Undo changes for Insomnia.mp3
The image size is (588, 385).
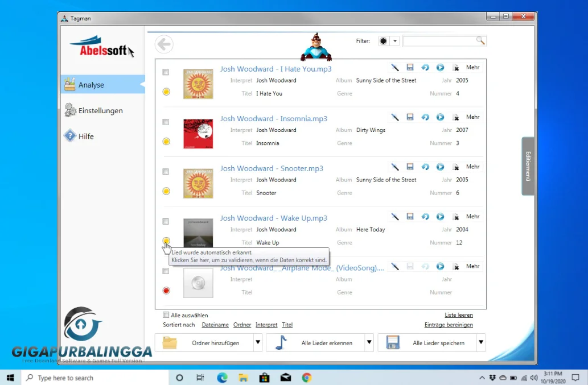(425, 117)
